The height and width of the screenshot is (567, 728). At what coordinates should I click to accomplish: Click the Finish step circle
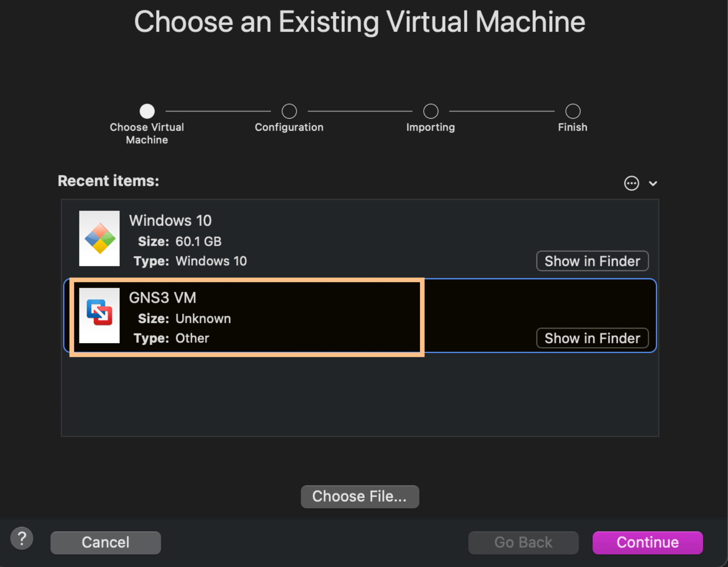[x=572, y=110]
